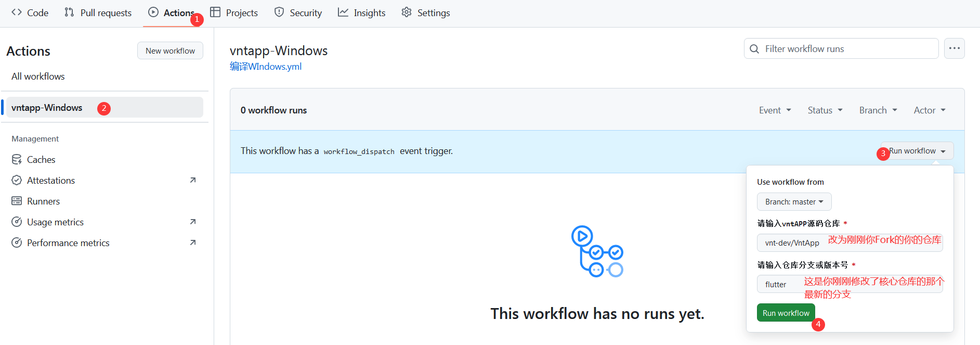Click the Performance metrics meter icon
Viewport: 980px width, 345px height.
17,243
